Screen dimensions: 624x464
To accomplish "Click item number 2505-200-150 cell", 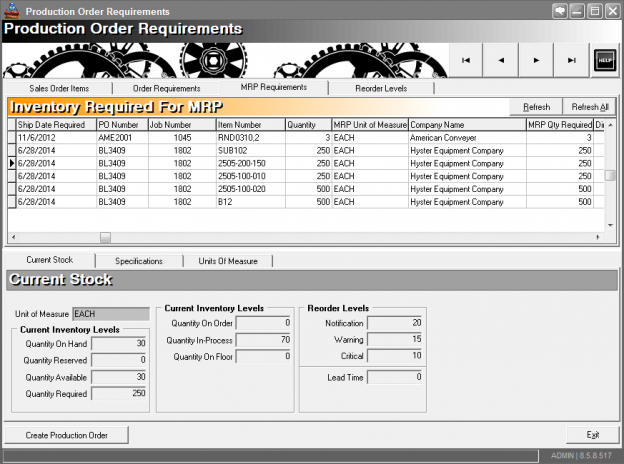I will pos(251,163).
